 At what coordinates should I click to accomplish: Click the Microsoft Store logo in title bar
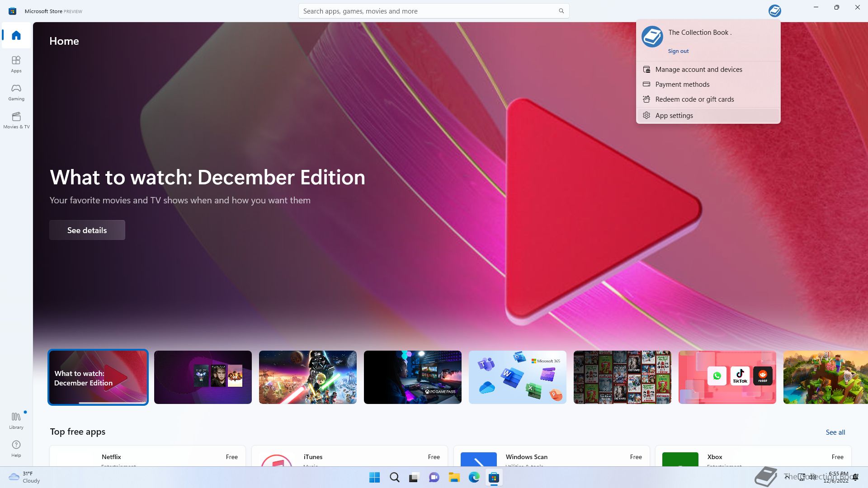click(x=13, y=11)
